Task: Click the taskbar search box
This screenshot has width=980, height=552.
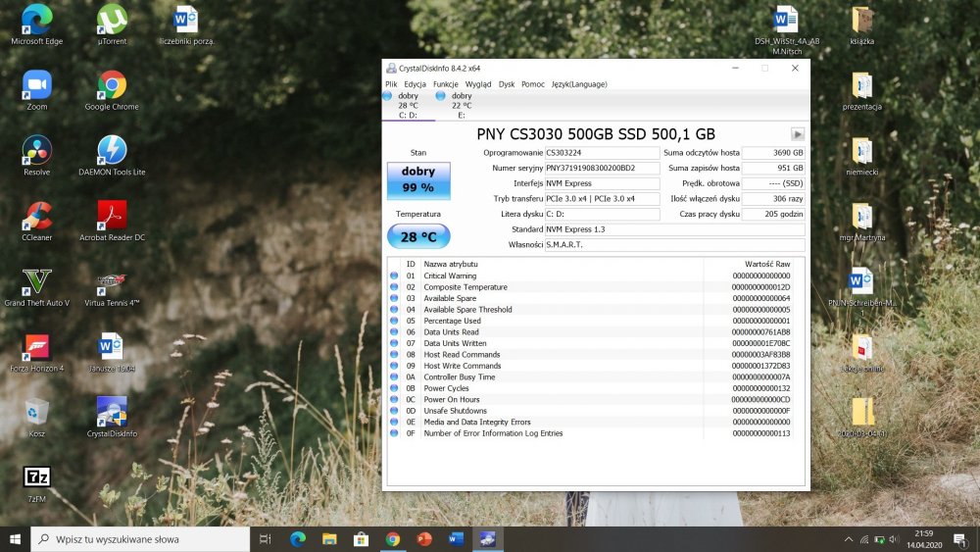Action: pos(142,539)
